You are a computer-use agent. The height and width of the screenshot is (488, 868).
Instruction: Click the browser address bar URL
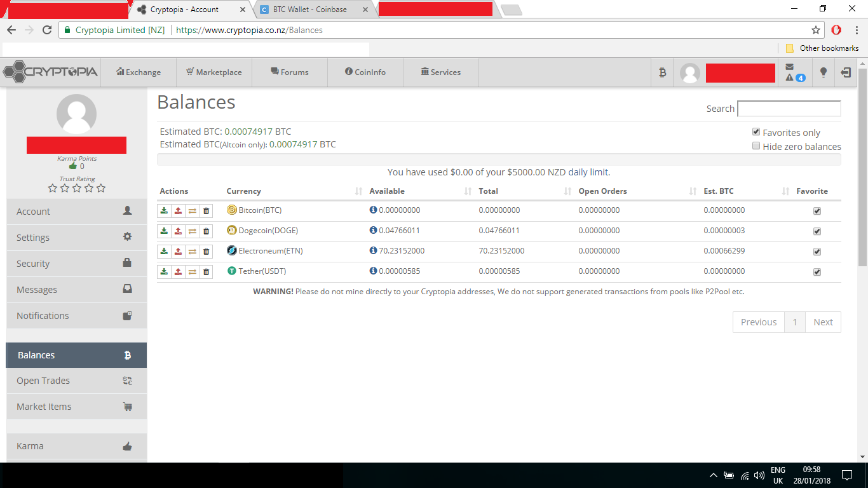point(249,30)
